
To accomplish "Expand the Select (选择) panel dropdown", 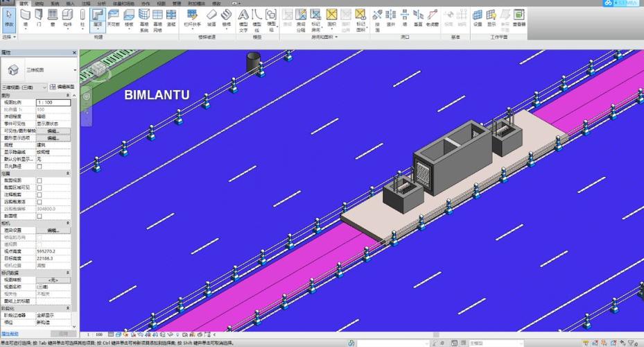I will tap(9, 37).
